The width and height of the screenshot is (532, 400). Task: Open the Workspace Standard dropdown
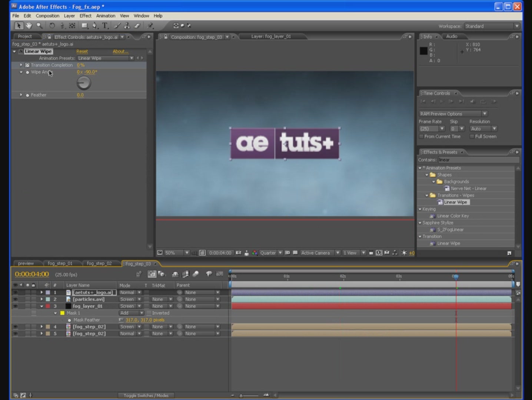coord(492,26)
